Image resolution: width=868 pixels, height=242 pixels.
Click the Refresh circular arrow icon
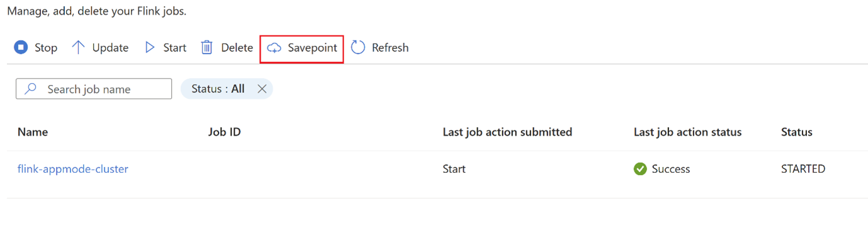358,47
